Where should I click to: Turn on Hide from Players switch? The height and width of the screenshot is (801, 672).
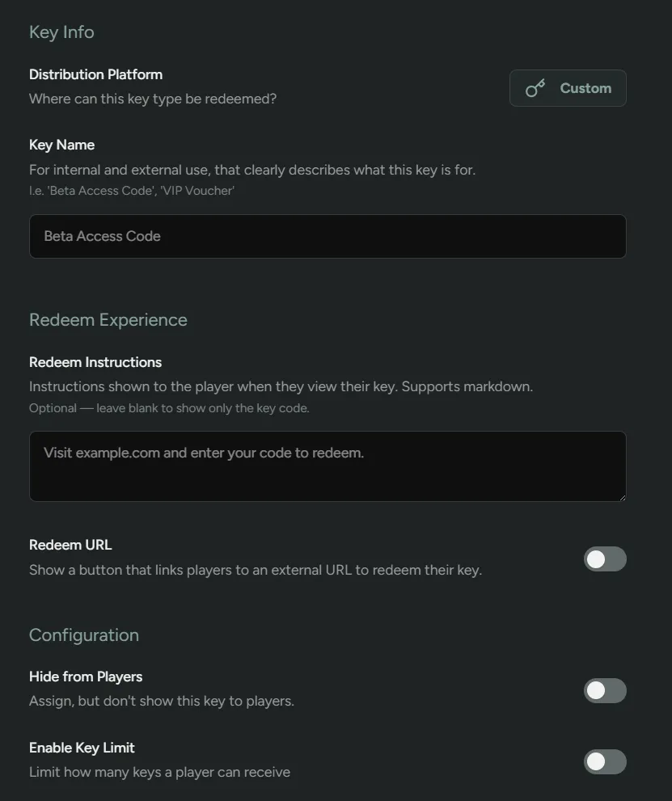point(605,690)
